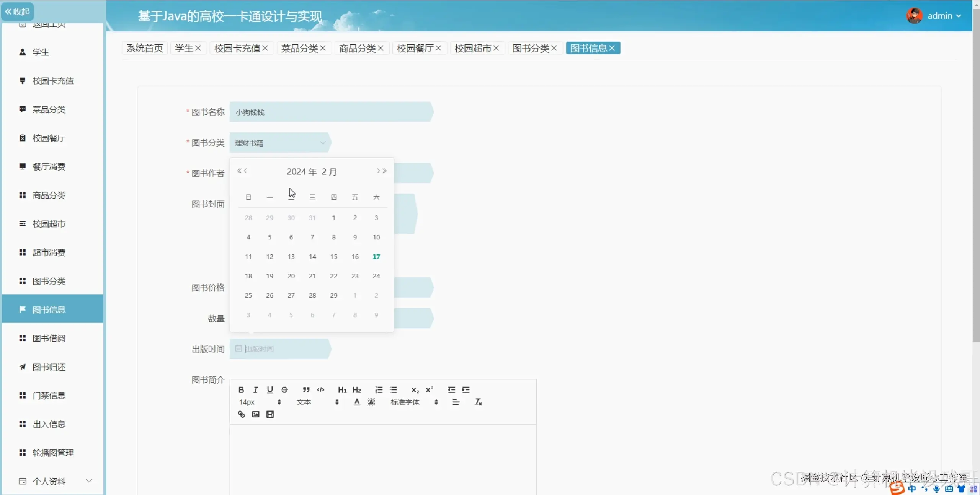
Task: Collapse the sidebar with 收起 button
Action: pos(17,11)
